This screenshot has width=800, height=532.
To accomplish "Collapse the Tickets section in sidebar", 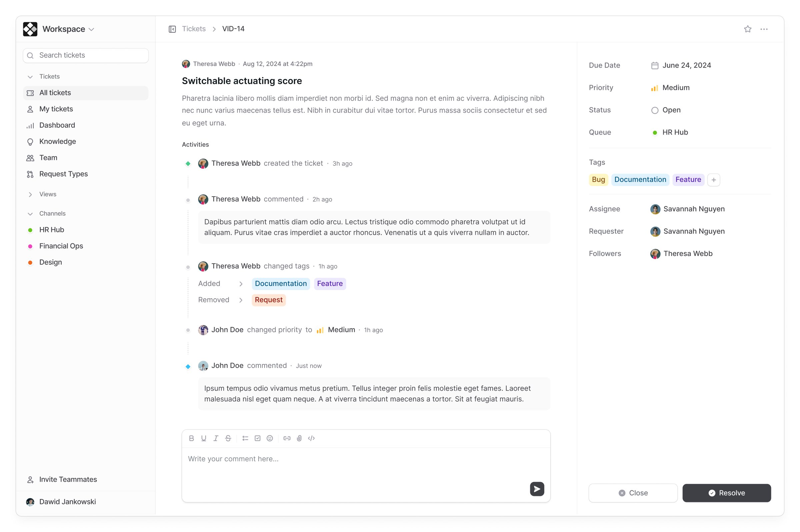I will click(x=30, y=76).
